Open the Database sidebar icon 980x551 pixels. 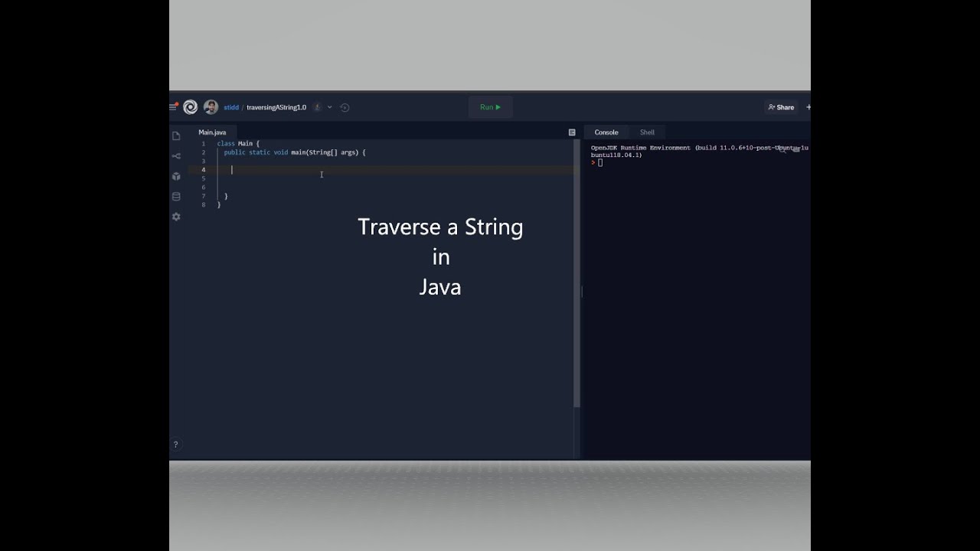pos(176,197)
